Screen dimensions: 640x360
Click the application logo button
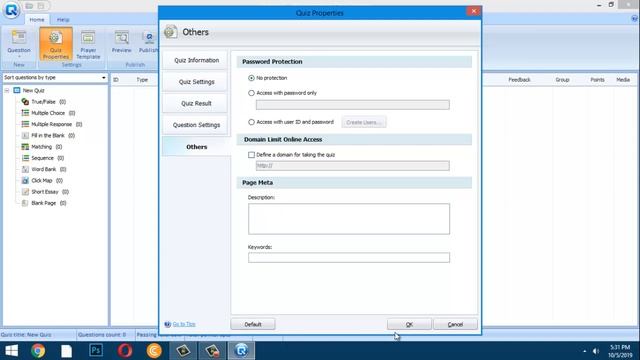coord(11,10)
